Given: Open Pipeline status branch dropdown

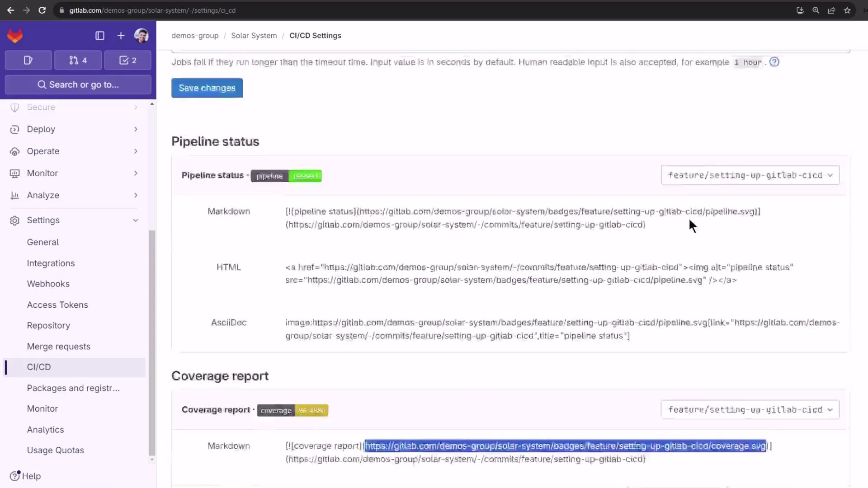Looking at the screenshot, I should [750, 175].
